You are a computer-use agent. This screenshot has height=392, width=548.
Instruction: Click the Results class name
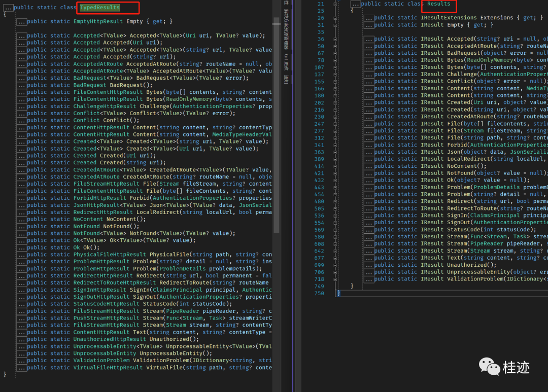[x=438, y=4]
